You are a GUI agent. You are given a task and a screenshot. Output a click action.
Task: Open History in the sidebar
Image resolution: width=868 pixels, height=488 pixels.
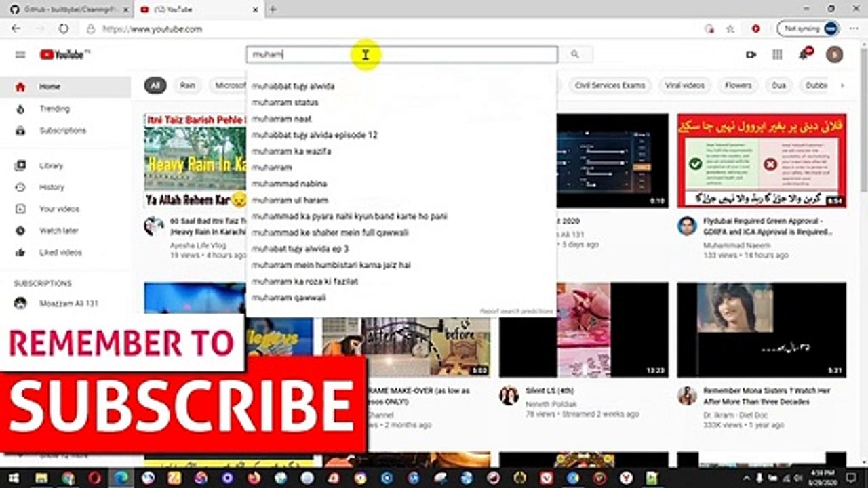tap(65, 187)
